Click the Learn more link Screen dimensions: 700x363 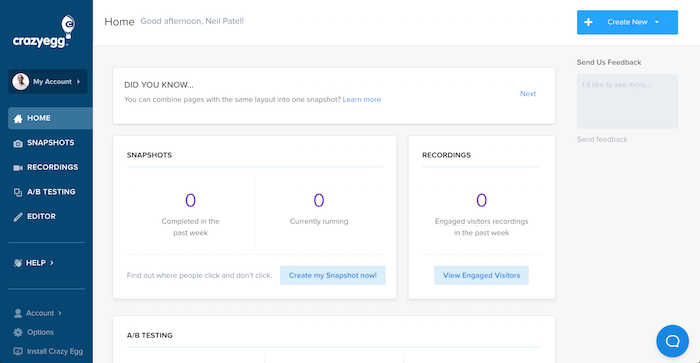pyautogui.click(x=362, y=100)
